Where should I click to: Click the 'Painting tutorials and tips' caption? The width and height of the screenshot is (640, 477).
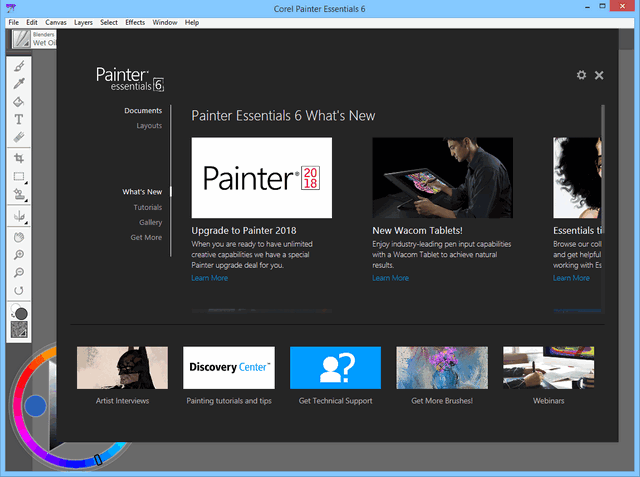(x=229, y=401)
